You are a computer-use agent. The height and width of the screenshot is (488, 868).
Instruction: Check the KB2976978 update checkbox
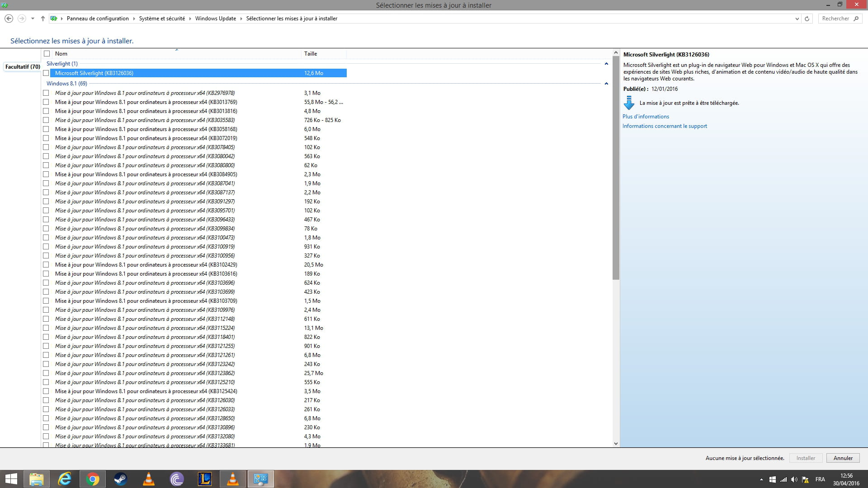click(46, 93)
